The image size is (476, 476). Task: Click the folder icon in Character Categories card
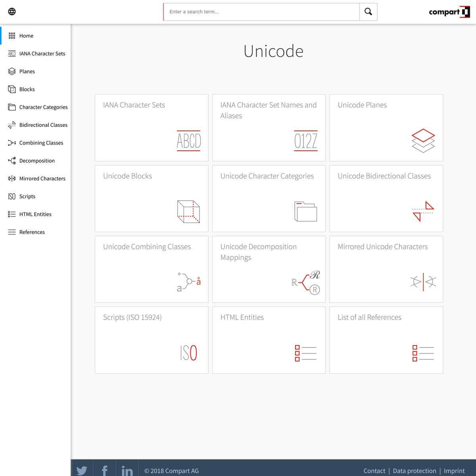(x=305, y=211)
